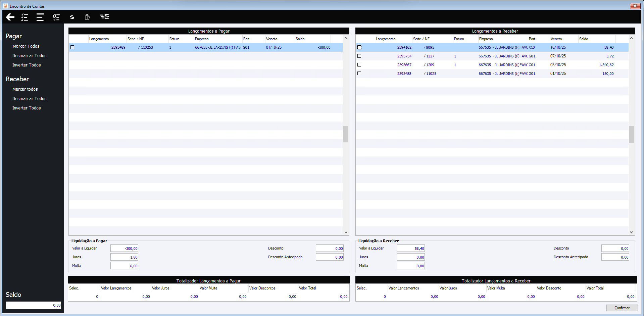The width and height of the screenshot is (644, 316).
Task: Sort Lançamentos a Pagar by Empresa column
Action: pos(218,39)
